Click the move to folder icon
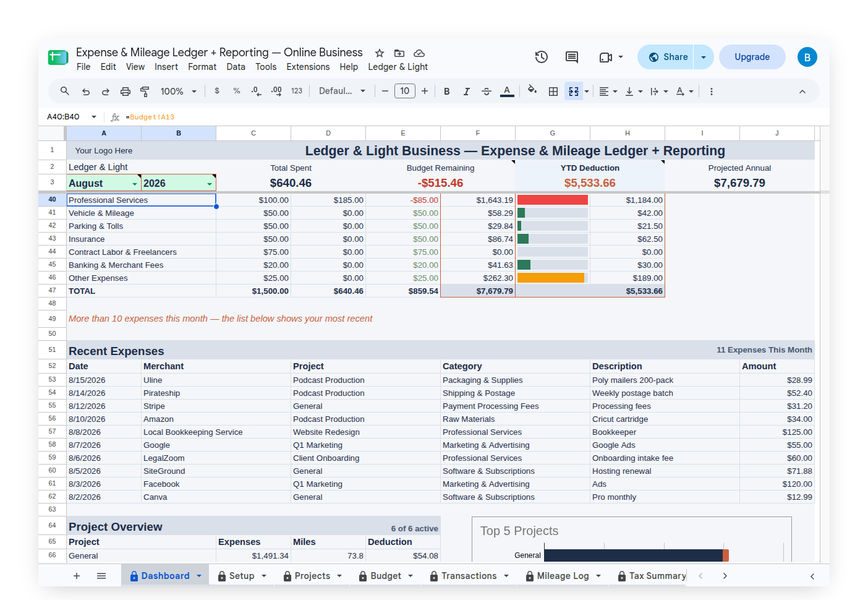 tap(399, 53)
